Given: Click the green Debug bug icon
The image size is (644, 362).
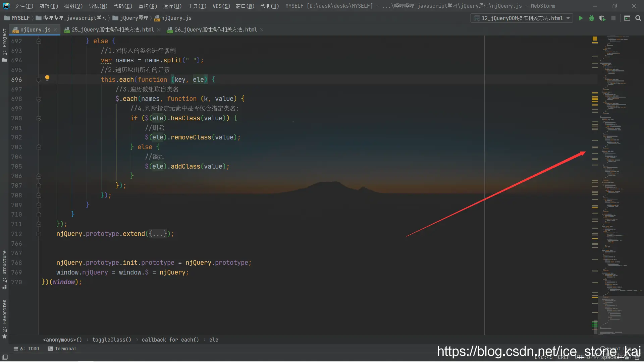Looking at the screenshot, I should click(592, 18).
